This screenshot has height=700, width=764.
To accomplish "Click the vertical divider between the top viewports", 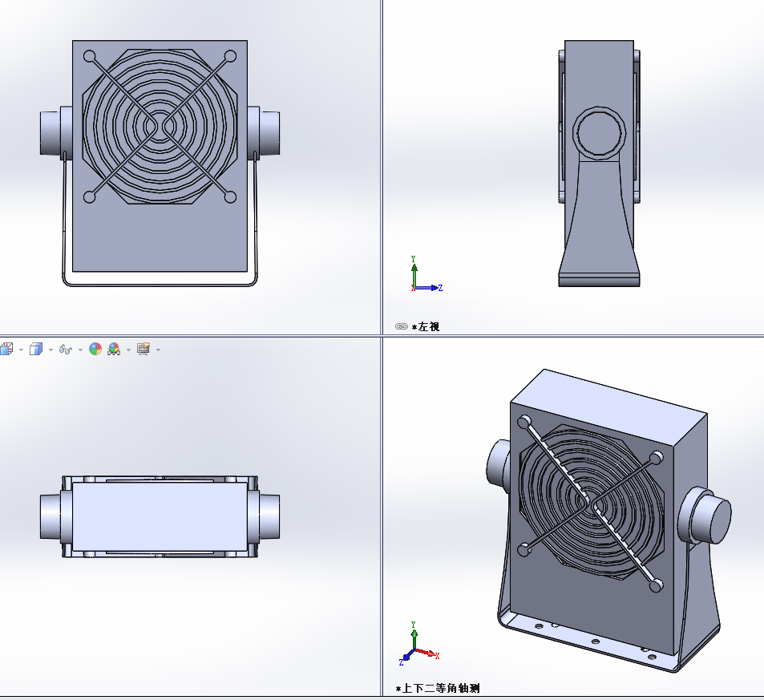I will [x=382, y=160].
